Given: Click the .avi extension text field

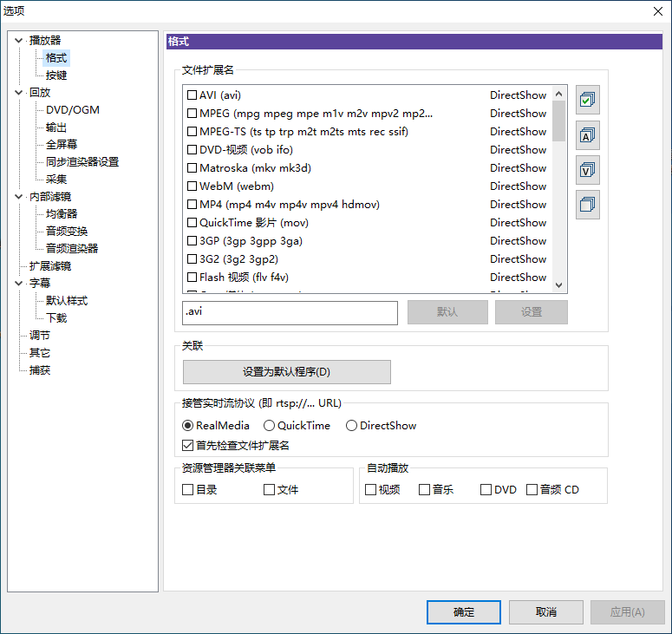Looking at the screenshot, I should [290, 312].
